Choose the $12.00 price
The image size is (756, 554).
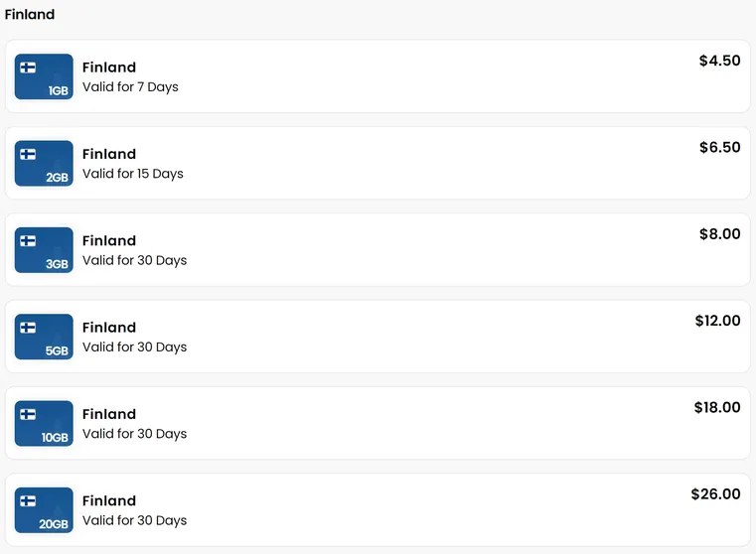[717, 321]
